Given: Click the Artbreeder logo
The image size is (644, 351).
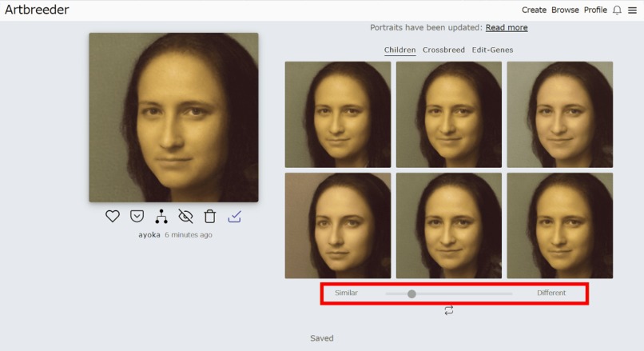Looking at the screenshot, I should [x=37, y=10].
